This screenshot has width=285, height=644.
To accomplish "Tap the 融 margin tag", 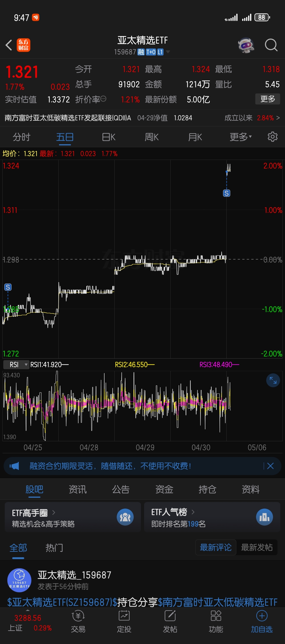I will coord(141,52).
